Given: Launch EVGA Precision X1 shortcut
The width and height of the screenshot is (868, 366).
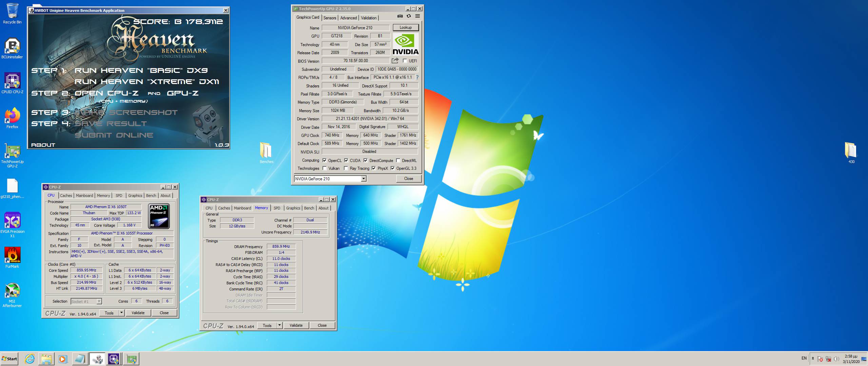Looking at the screenshot, I should tap(12, 225).
